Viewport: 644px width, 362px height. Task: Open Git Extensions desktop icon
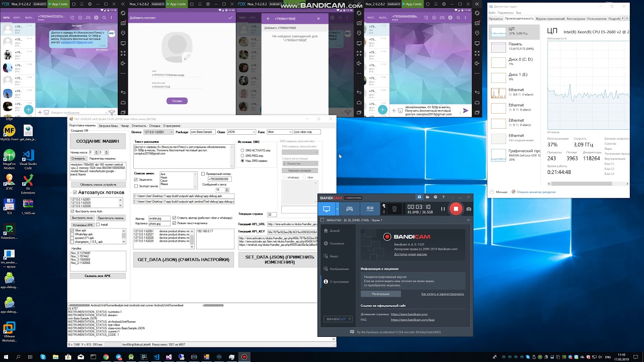pos(28,184)
